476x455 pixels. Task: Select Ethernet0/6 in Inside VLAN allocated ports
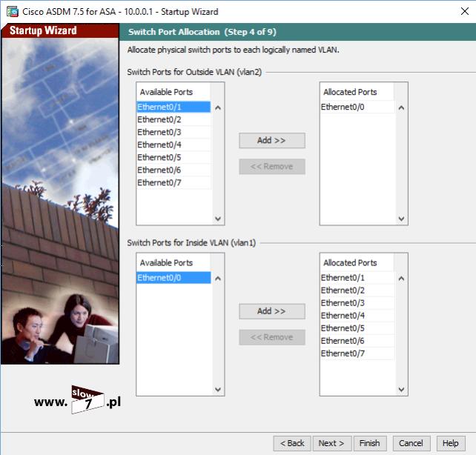click(357, 341)
